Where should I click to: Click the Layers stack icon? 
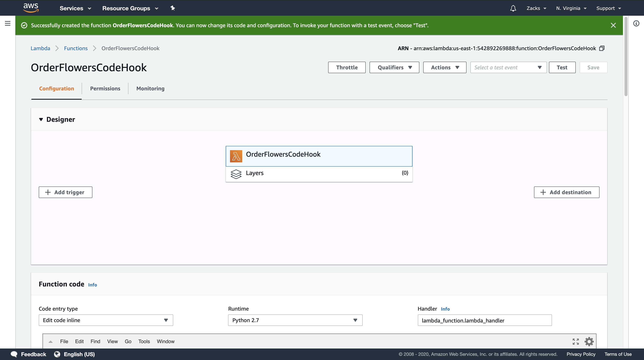(x=236, y=174)
